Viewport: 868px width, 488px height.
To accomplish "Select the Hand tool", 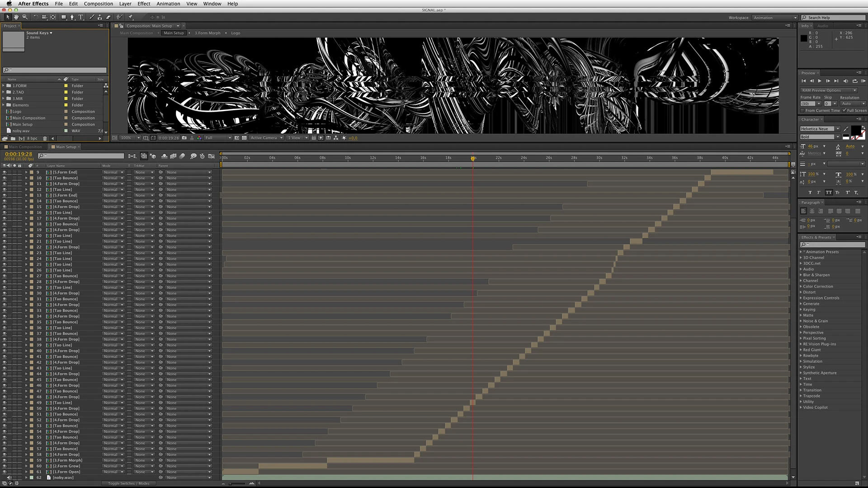I will pyautogui.click(x=16, y=17).
